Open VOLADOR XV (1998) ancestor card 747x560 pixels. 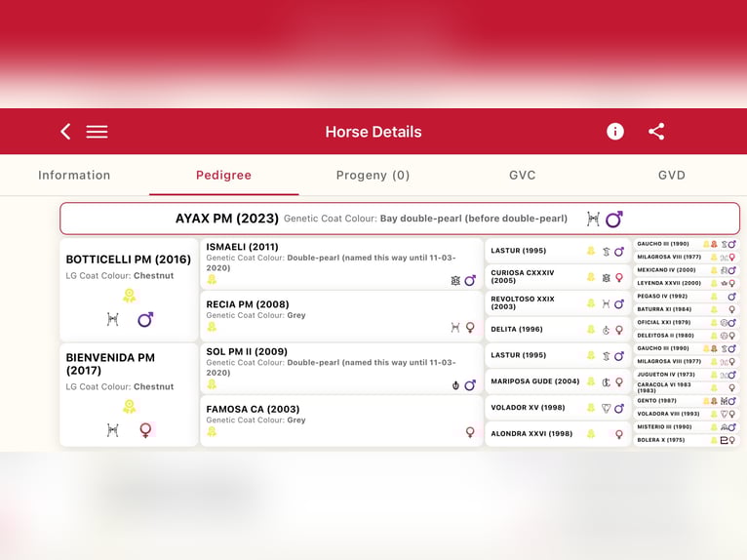click(528, 408)
